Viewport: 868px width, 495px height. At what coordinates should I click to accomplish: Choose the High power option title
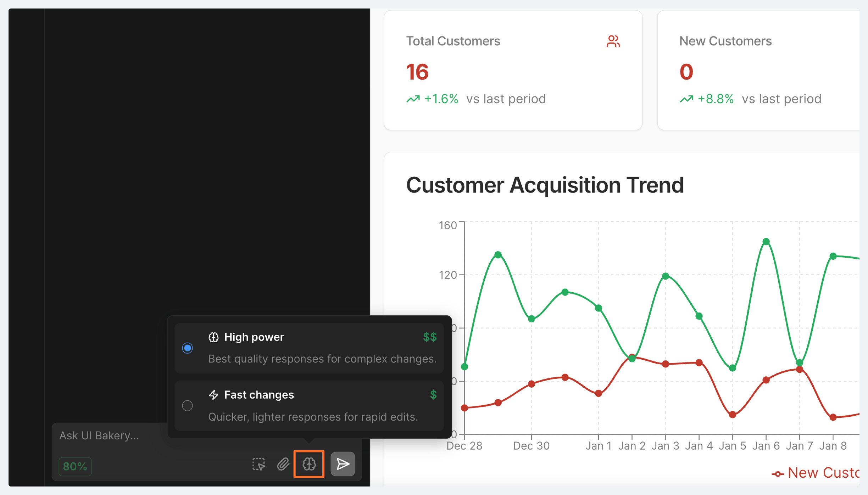(254, 337)
